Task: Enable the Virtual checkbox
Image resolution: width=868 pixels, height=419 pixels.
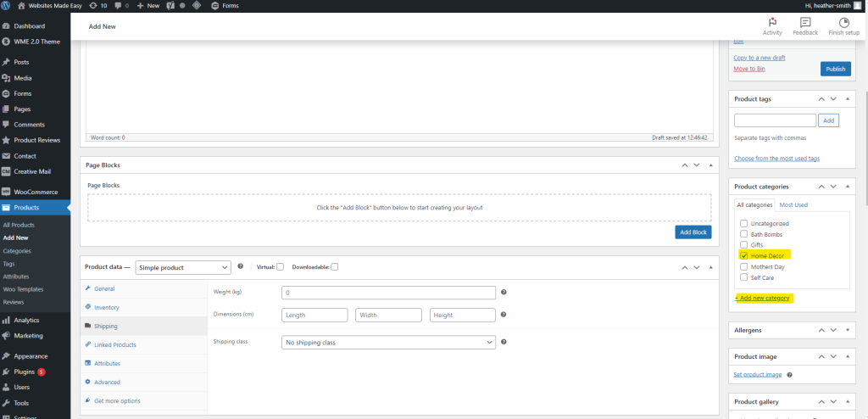Action: (280, 267)
